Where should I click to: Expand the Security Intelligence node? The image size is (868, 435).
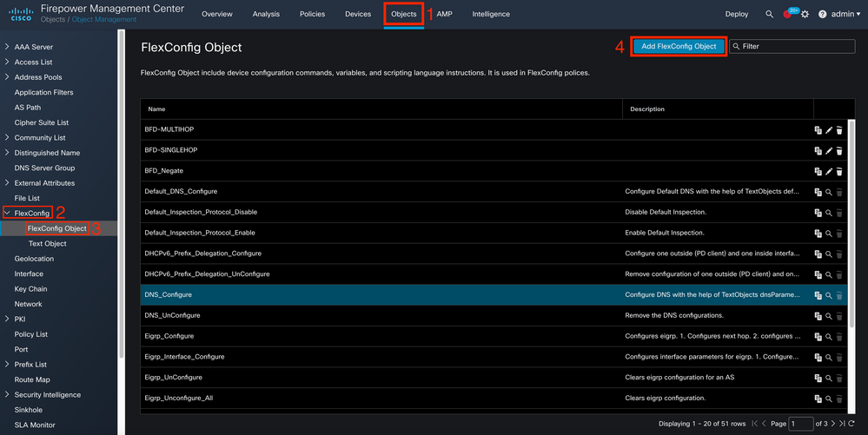(x=7, y=394)
